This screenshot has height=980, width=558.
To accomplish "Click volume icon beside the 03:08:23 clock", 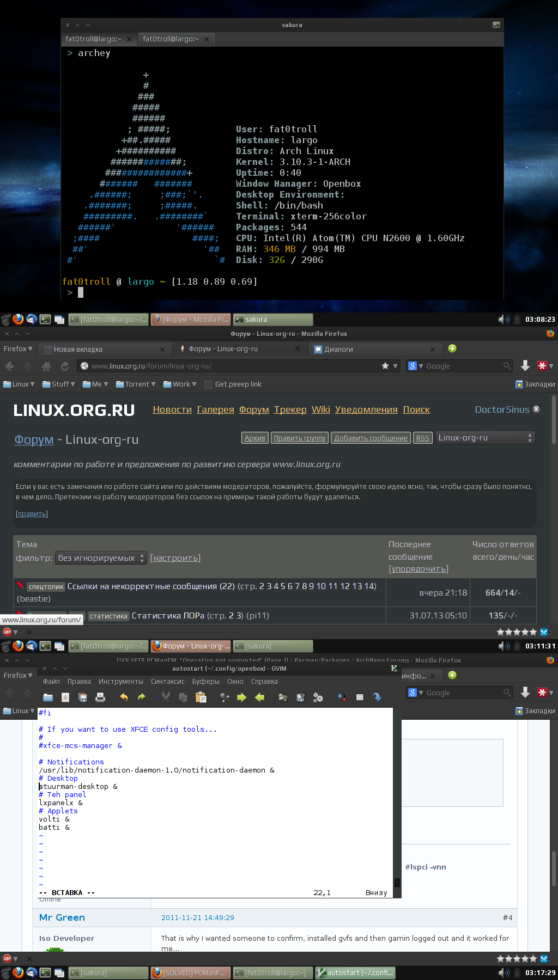I will pyautogui.click(x=504, y=320).
